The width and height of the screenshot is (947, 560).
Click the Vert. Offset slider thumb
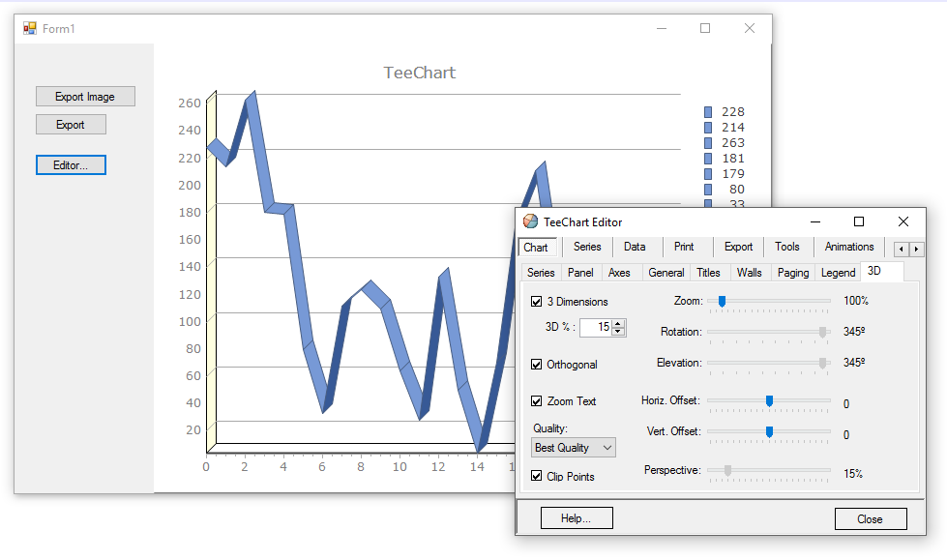769,431
